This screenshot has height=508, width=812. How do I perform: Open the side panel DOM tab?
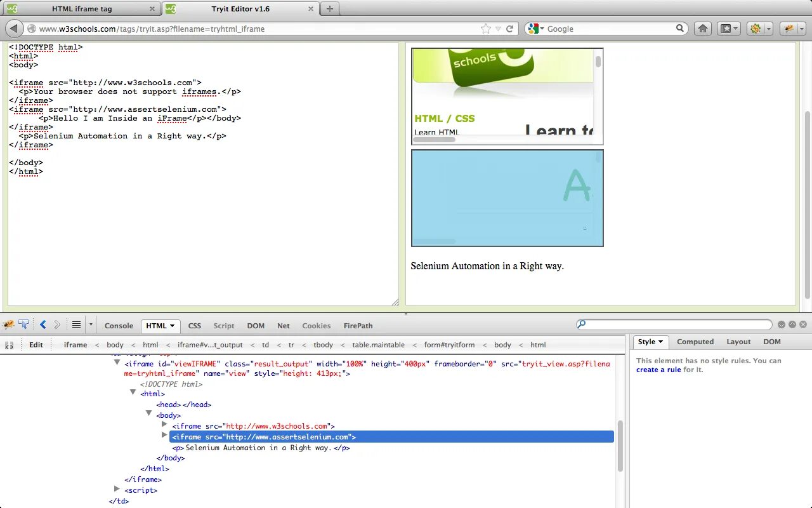point(772,342)
